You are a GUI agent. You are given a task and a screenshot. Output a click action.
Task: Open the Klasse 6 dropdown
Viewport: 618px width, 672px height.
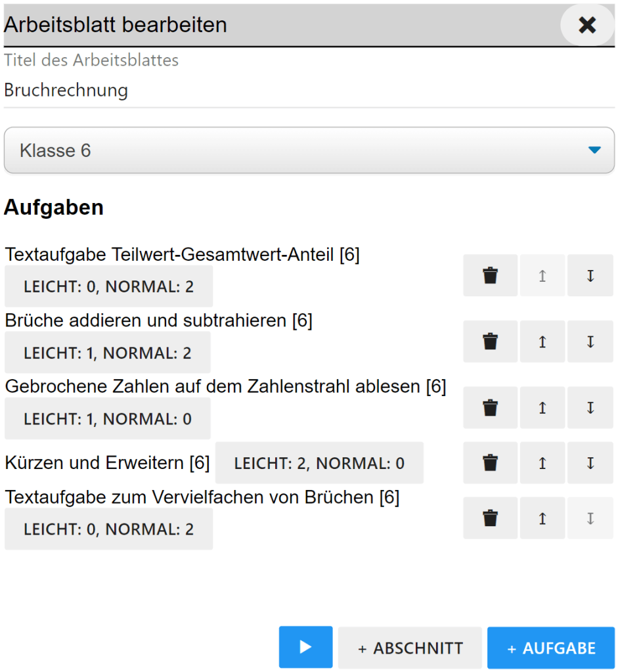[309, 150]
